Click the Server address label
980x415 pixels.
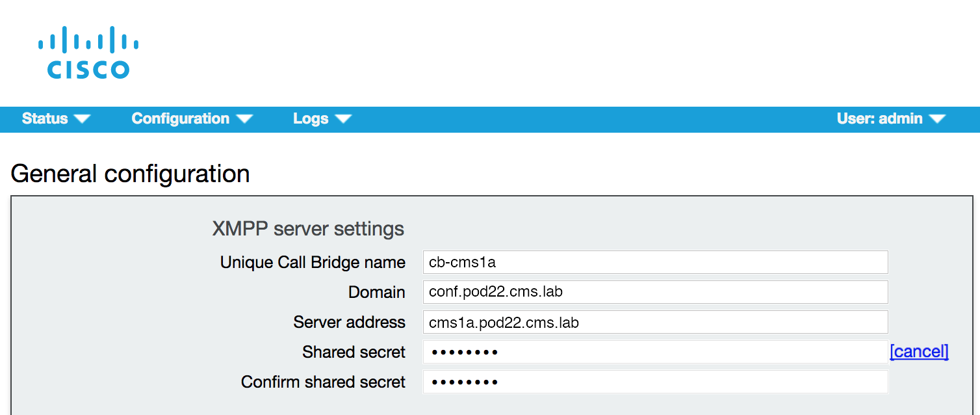point(350,322)
